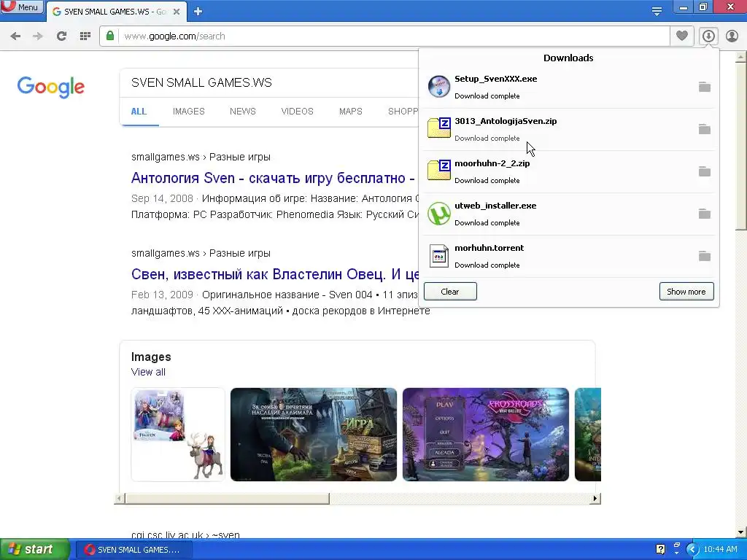This screenshot has height=560, width=747.
Task: Close the SVEN SMALL GAMES.WS tab
Action: [x=177, y=12]
